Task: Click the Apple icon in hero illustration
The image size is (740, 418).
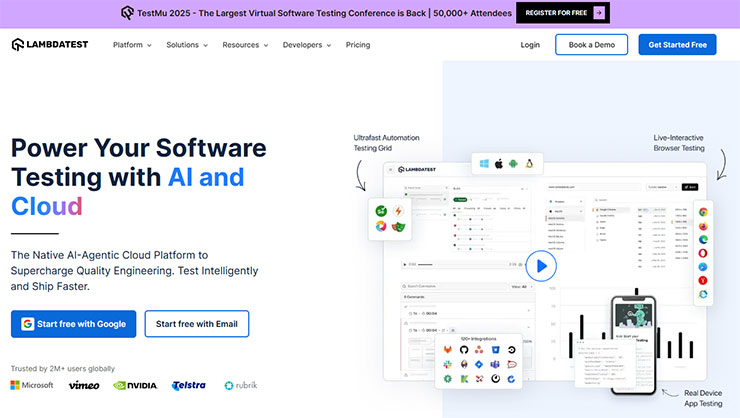Action: (x=499, y=164)
